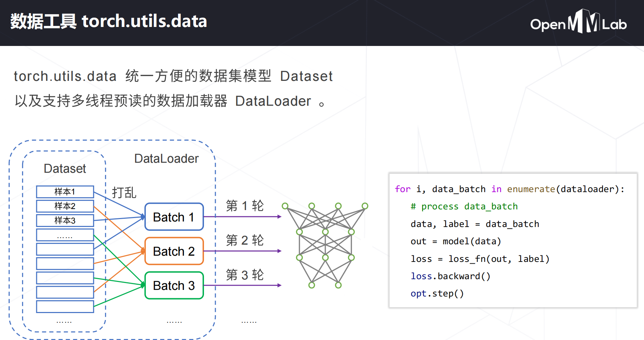Image resolution: width=644 pixels, height=340 pixels.
Task: Click the 'data, label = data_batch' line
Action: point(475,224)
